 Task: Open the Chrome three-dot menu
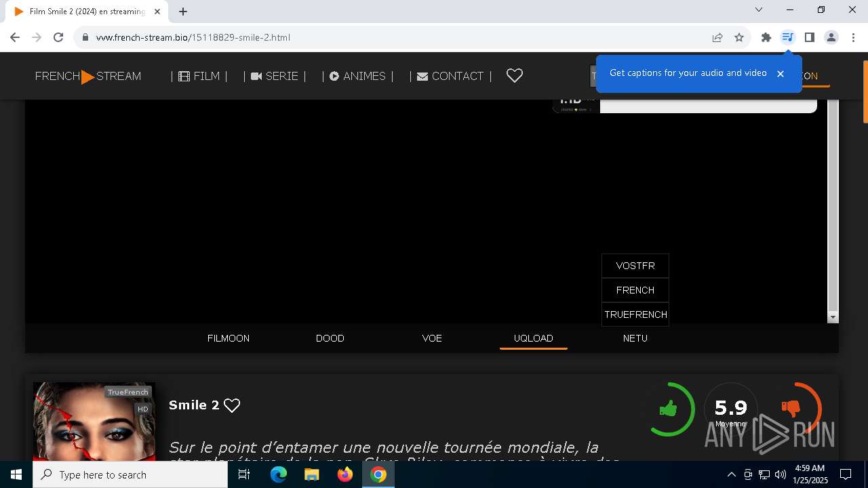pyautogui.click(x=852, y=37)
